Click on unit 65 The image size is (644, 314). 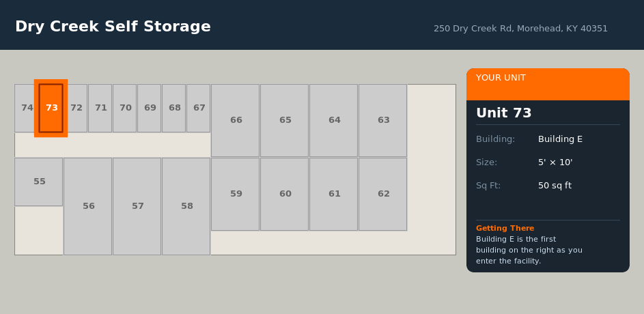[285, 120]
